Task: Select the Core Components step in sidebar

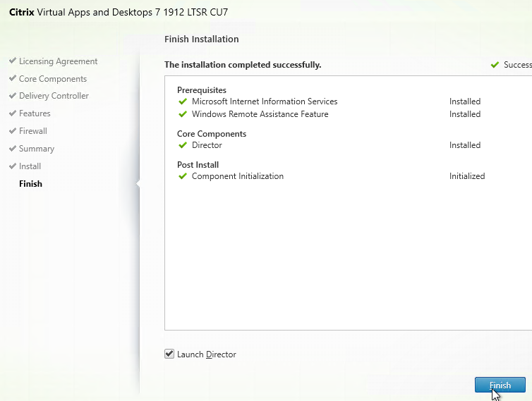Action: click(53, 79)
